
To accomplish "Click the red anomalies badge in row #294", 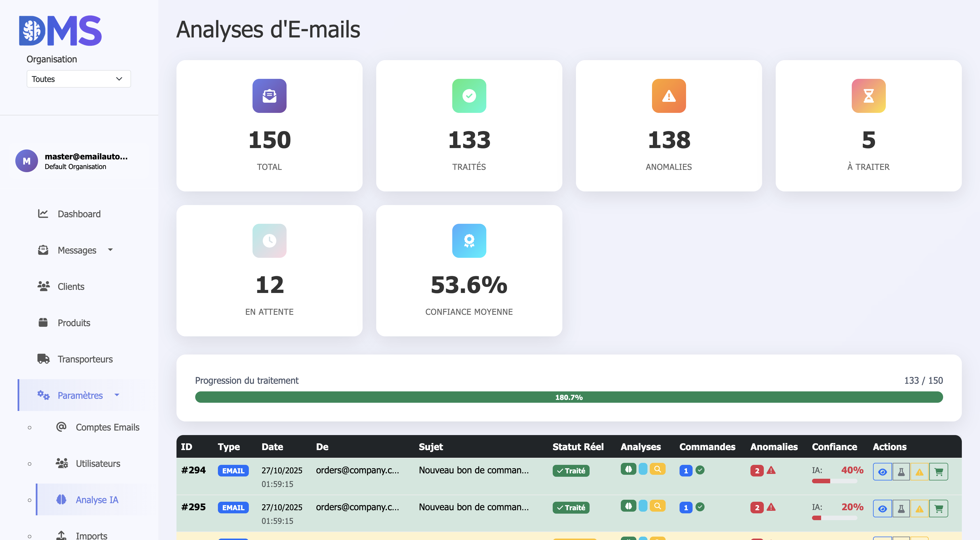I will coord(757,471).
